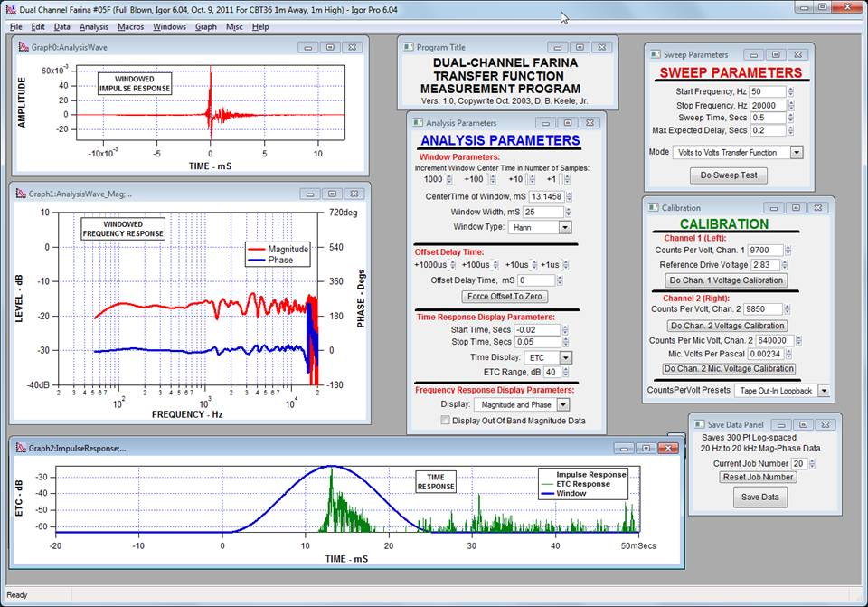Click the Graph2:ImpulseResponse window icon
Screen dimensions: 868x607
[x=21, y=448]
